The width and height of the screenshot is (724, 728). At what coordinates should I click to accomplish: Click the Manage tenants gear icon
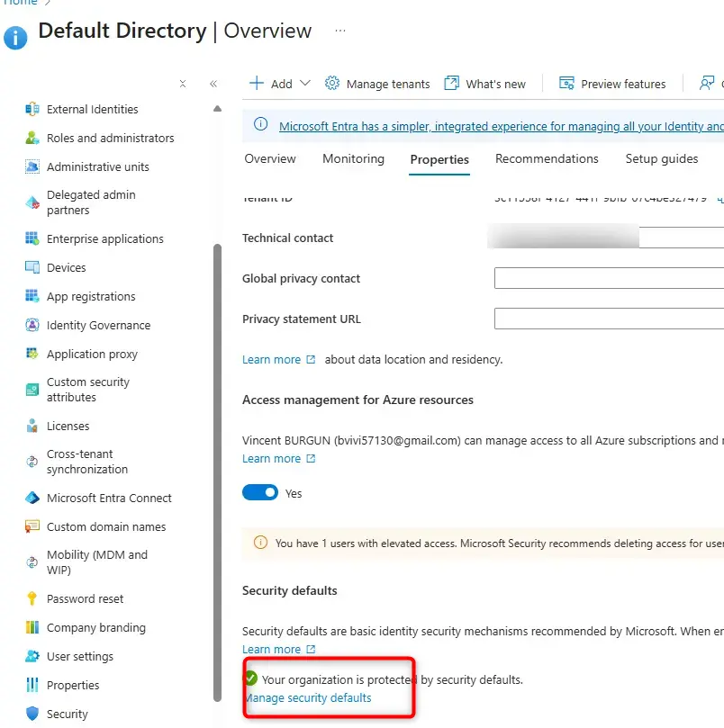[332, 83]
